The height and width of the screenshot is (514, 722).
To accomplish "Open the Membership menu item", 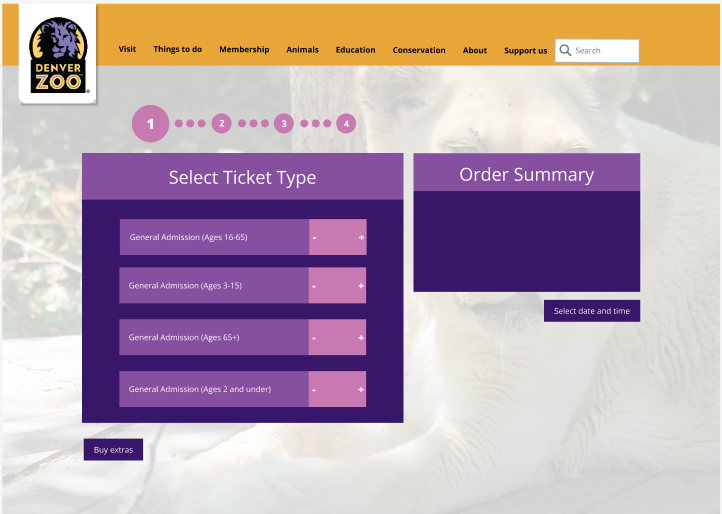I will point(244,49).
